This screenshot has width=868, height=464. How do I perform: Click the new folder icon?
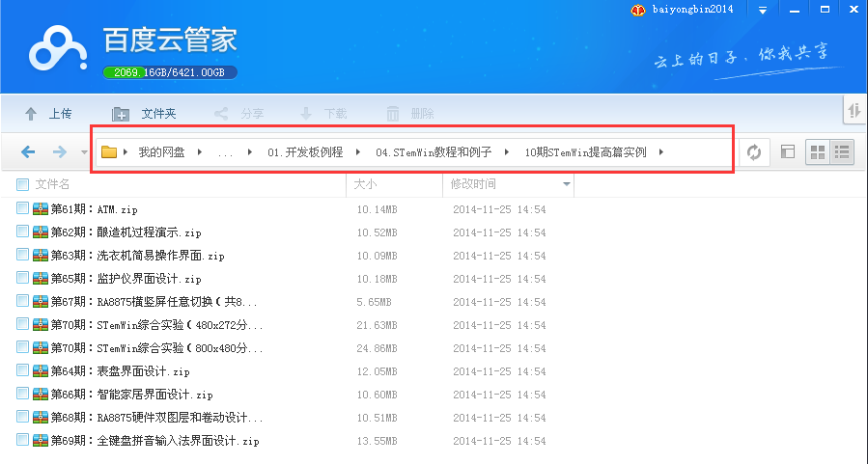pyautogui.click(x=120, y=114)
